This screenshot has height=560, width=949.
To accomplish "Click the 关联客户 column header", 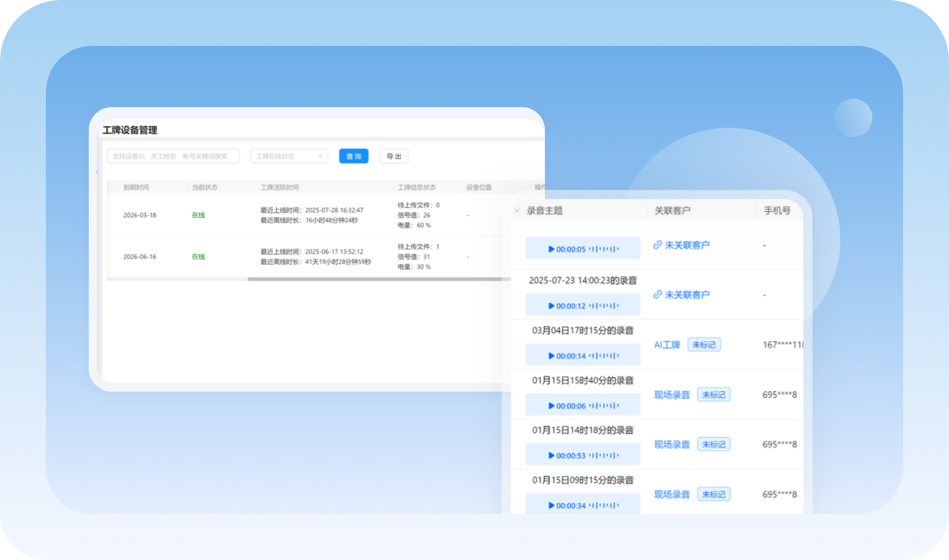I will 672,210.
